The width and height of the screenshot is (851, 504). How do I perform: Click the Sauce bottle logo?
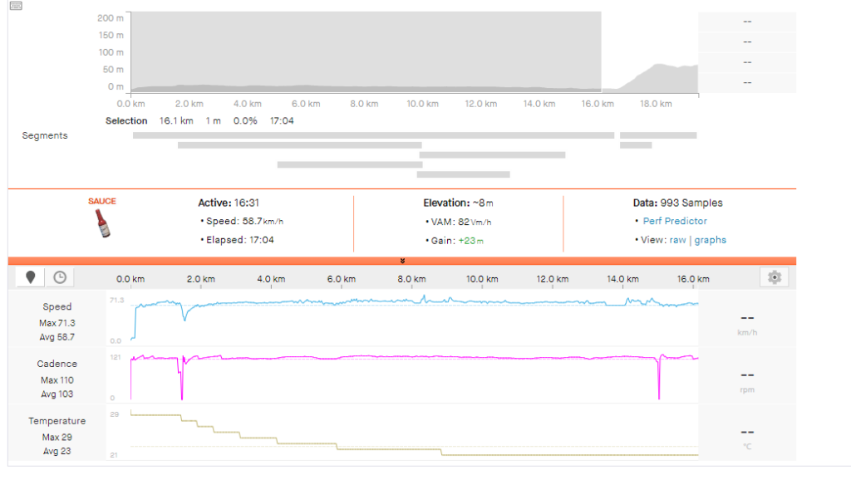tap(102, 223)
